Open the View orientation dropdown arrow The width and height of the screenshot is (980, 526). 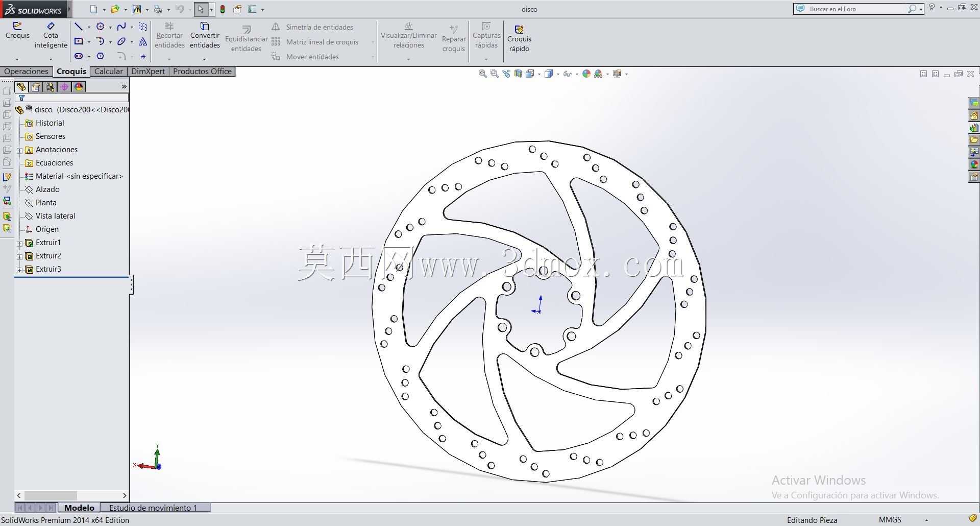539,74
